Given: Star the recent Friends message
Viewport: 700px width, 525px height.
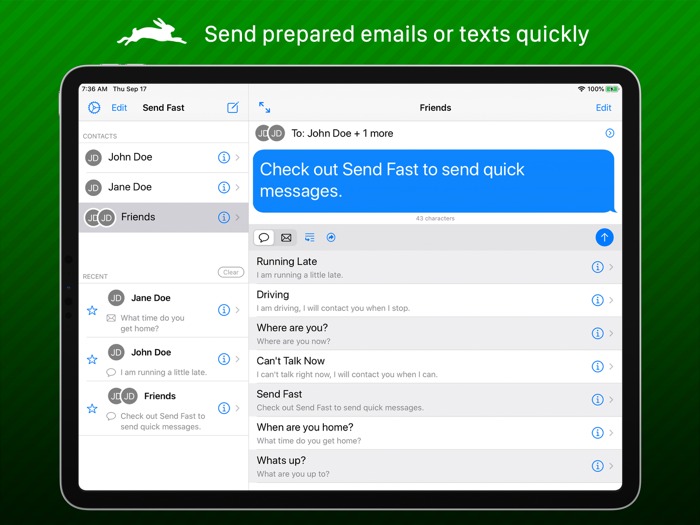Looking at the screenshot, I should 92,408.
